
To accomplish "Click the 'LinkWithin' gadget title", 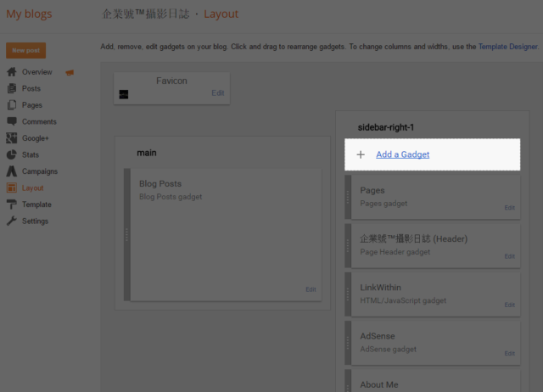I will [380, 288].
